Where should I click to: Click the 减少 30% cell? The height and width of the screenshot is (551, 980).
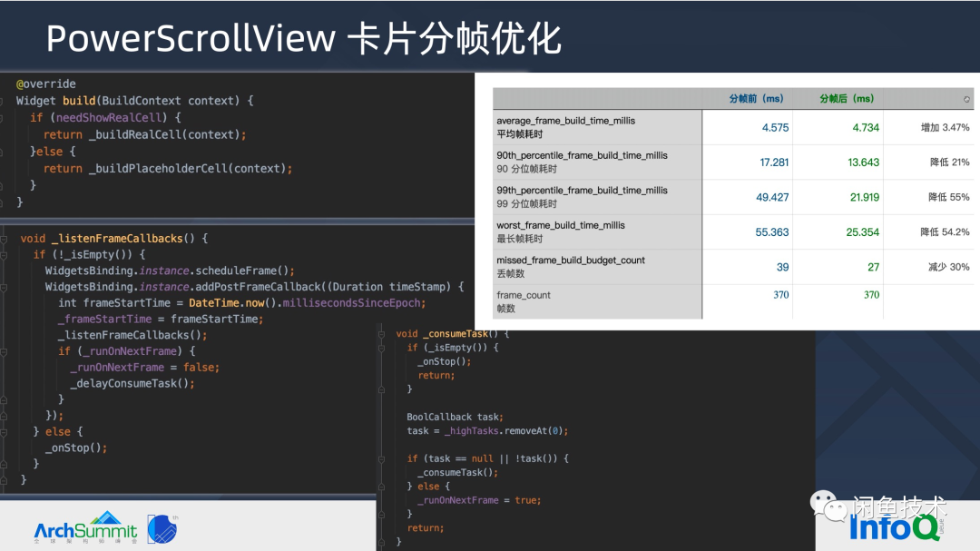tap(949, 268)
